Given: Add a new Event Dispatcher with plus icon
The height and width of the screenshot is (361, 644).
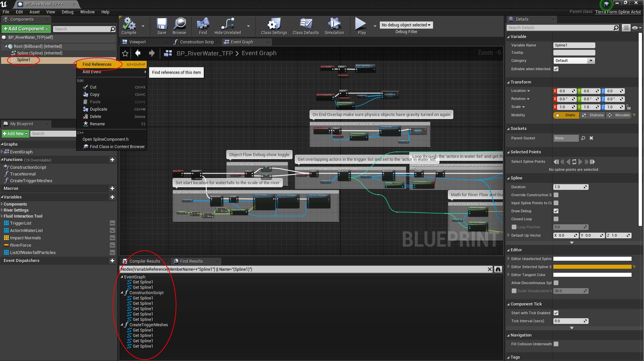Looking at the screenshot, I should tap(112, 261).
